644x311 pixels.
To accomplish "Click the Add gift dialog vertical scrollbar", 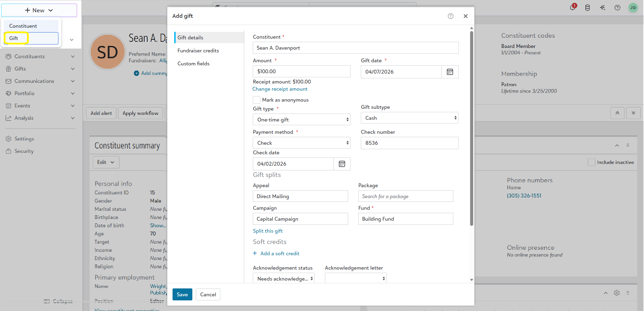I will (471, 128).
